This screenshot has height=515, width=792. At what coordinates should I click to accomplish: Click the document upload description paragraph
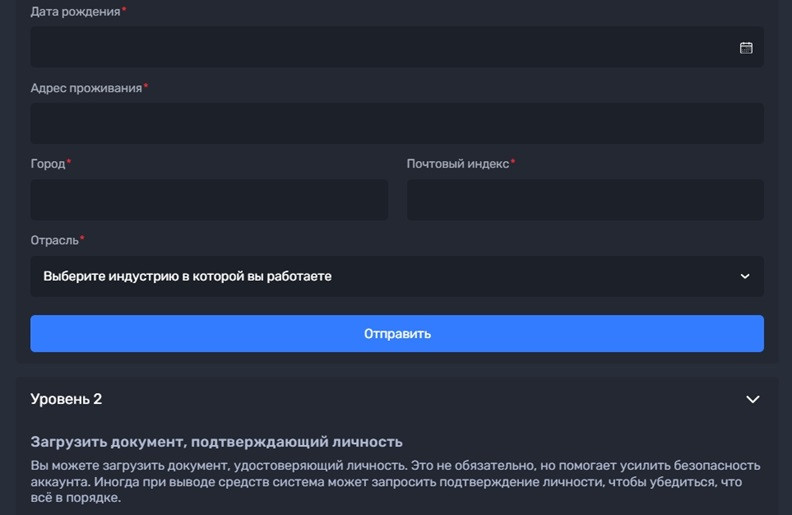(395, 482)
